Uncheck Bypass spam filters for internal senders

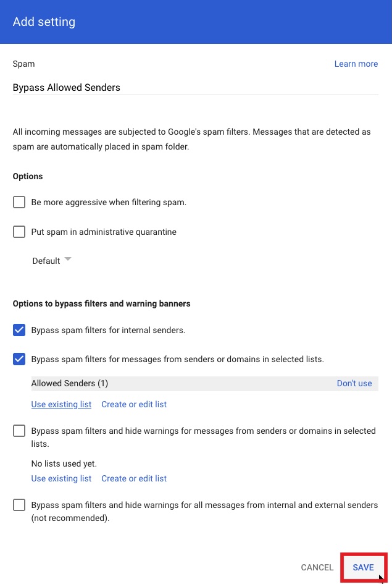pos(19,330)
